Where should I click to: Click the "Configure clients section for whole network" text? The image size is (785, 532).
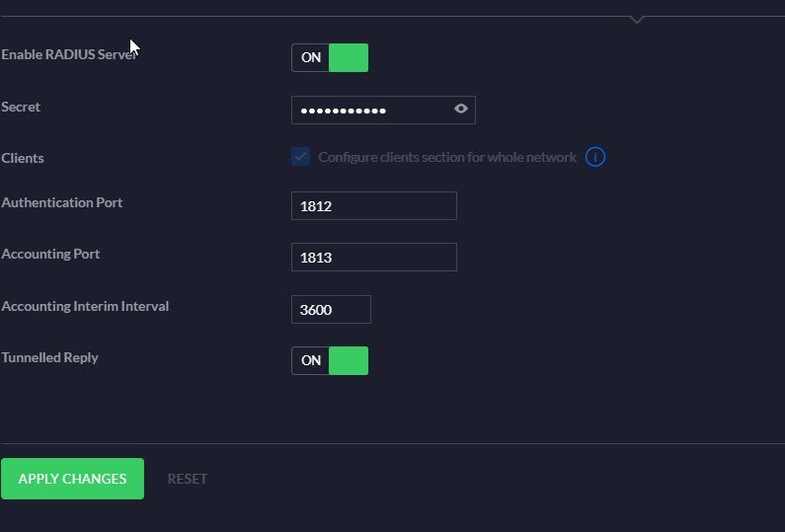(x=447, y=157)
